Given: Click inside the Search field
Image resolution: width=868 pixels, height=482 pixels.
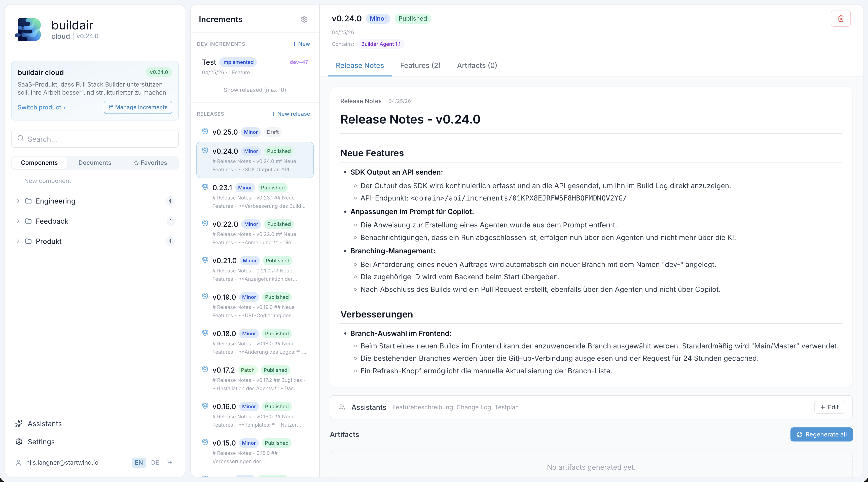Looking at the screenshot, I should [x=94, y=139].
